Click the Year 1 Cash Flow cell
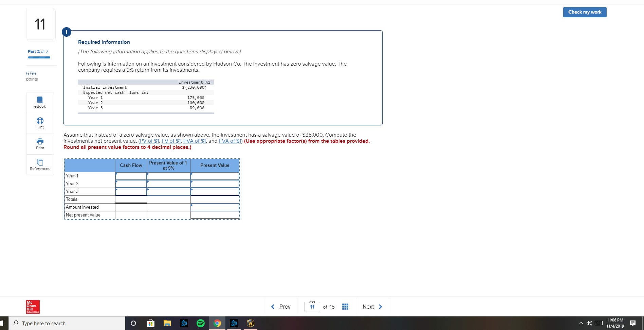 tap(131, 176)
